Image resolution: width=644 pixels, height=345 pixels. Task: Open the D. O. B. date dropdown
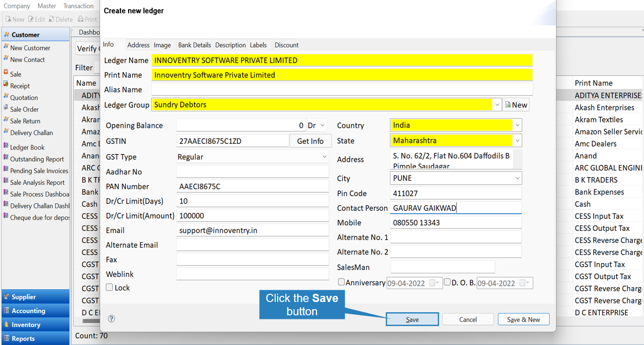[x=524, y=283]
